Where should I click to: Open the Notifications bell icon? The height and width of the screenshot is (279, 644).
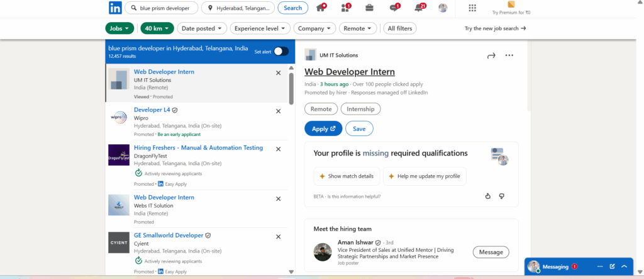[419, 8]
